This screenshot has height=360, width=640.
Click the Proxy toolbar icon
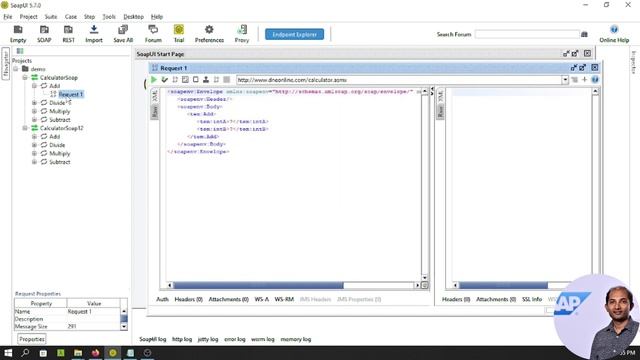(x=242, y=34)
